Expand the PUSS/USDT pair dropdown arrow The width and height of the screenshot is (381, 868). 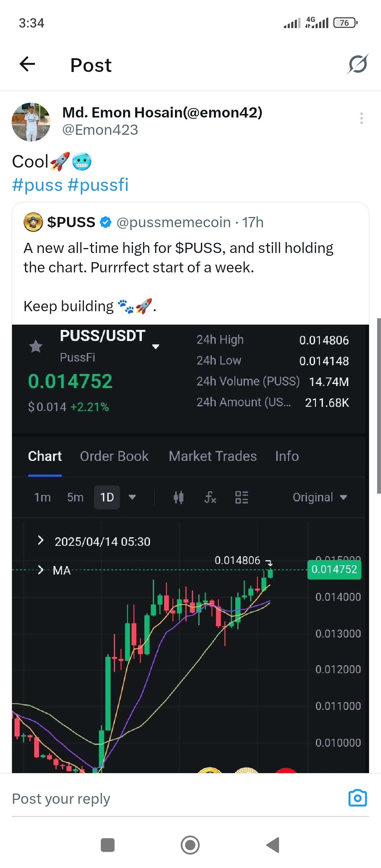(156, 346)
